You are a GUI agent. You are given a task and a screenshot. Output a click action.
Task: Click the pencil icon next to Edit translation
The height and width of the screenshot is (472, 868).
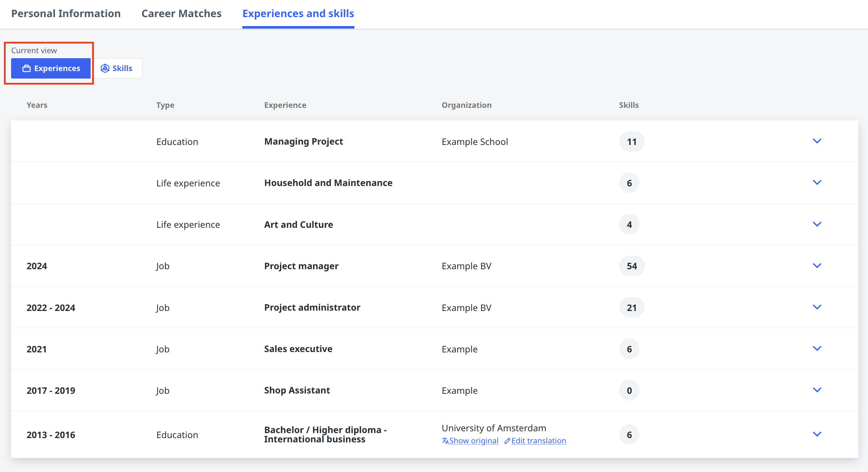pyautogui.click(x=507, y=441)
